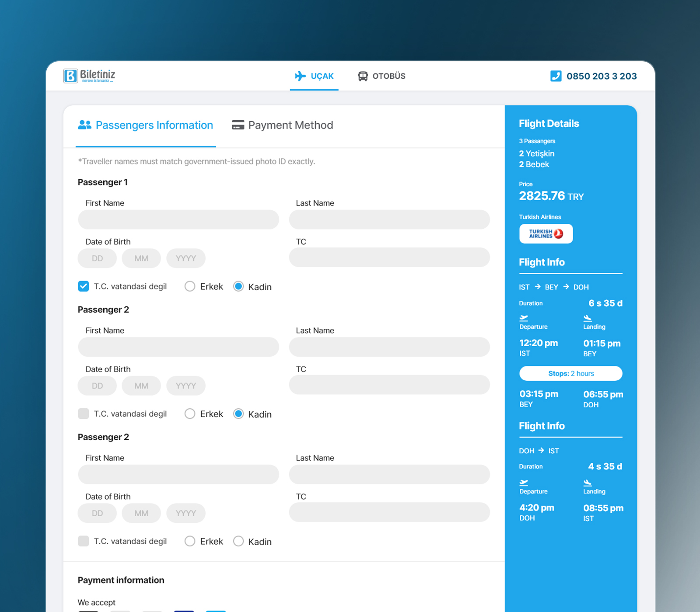This screenshot has width=700, height=612.
Task: Switch to the Payment Method tab
Action: click(283, 125)
